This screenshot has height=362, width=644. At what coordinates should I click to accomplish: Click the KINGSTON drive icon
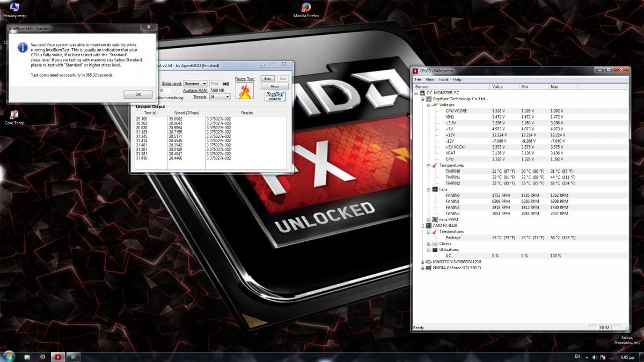point(429,262)
